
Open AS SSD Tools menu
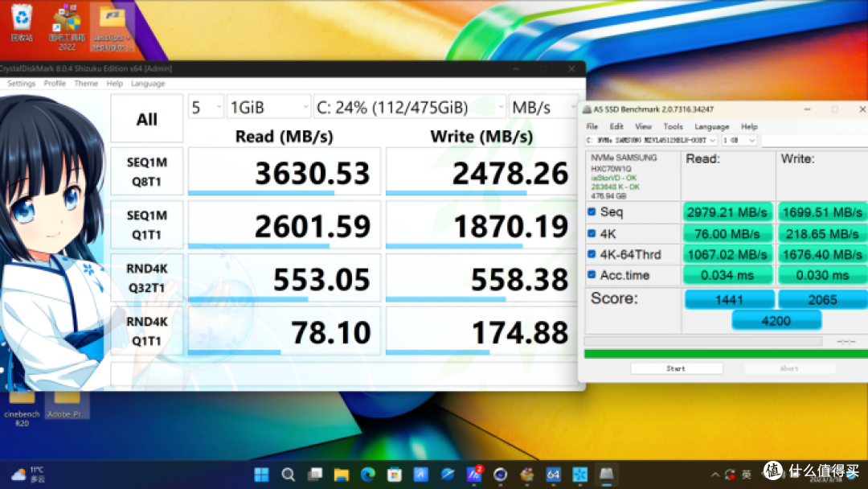click(673, 127)
